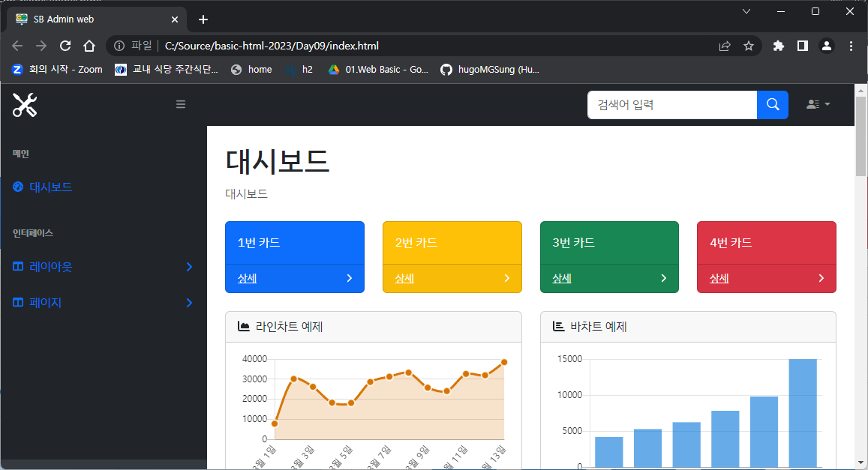Open the user account dropdown icon
868x470 pixels.
point(818,104)
